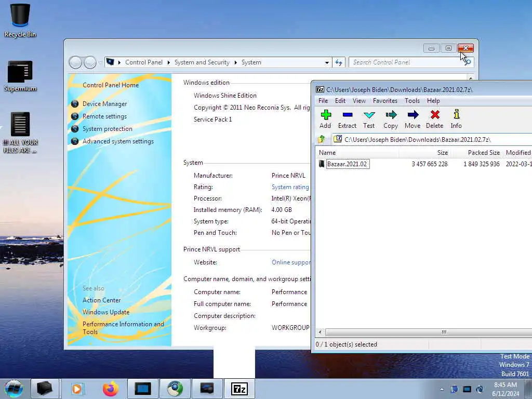
Task: Open Advanced system settings
Action: tap(118, 141)
